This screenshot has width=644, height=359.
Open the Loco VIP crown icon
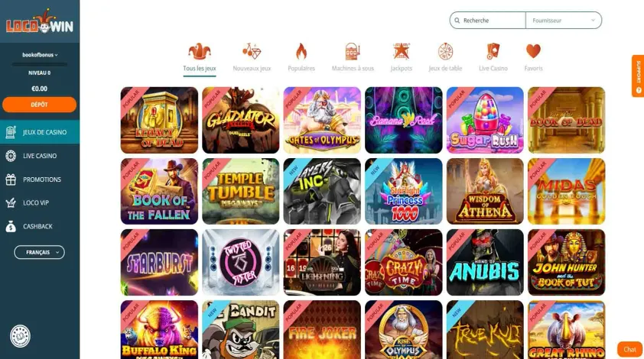click(x=11, y=202)
